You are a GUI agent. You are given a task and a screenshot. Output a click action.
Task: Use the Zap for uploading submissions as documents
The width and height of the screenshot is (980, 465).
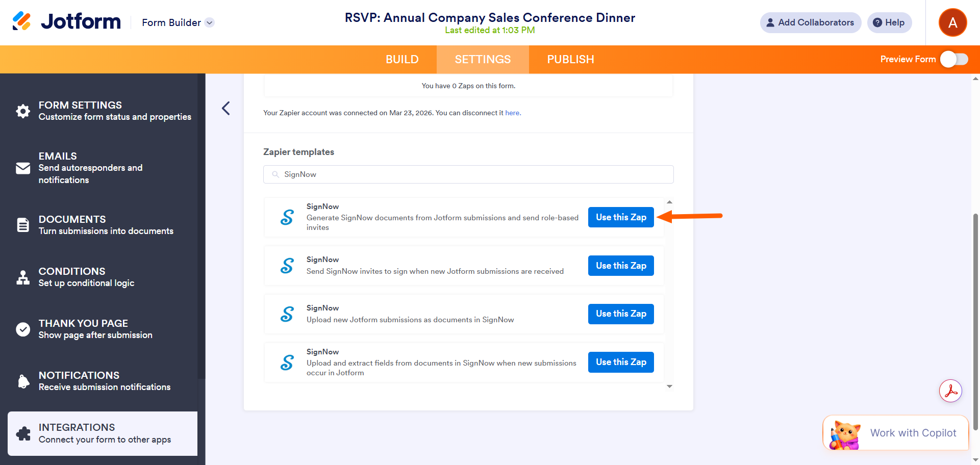621,314
